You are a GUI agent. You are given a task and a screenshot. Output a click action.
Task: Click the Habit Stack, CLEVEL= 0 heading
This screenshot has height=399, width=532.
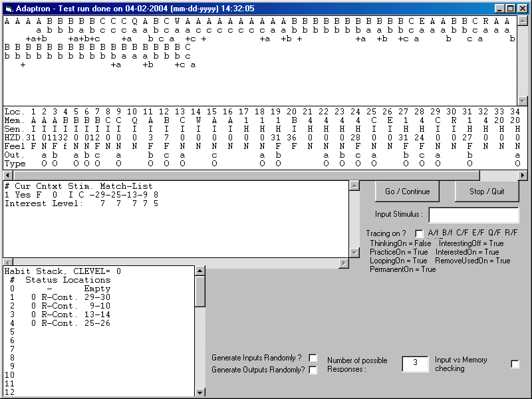pyautogui.click(x=63, y=271)
